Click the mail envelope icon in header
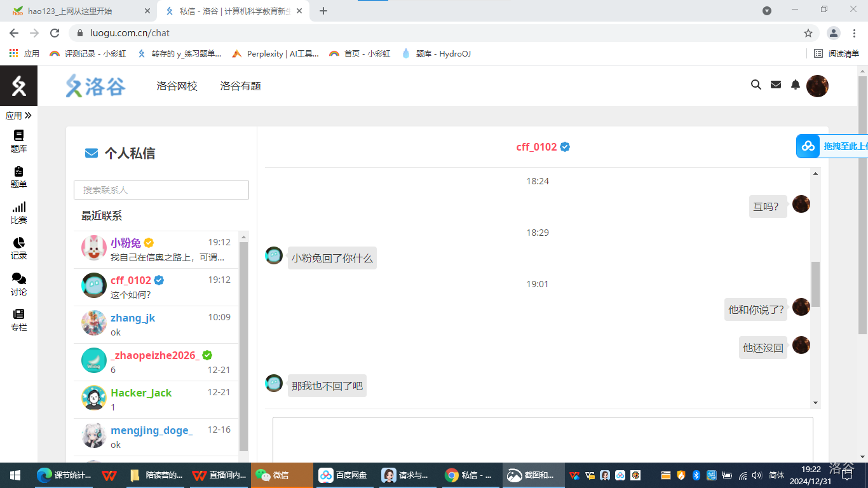The width and height of the screenshot is (868, 488). point(776,85)
